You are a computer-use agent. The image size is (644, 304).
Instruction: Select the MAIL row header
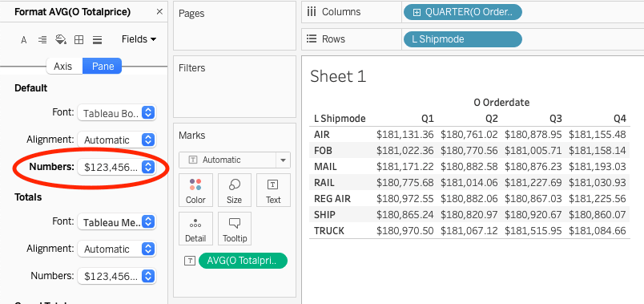click(325, 167)
